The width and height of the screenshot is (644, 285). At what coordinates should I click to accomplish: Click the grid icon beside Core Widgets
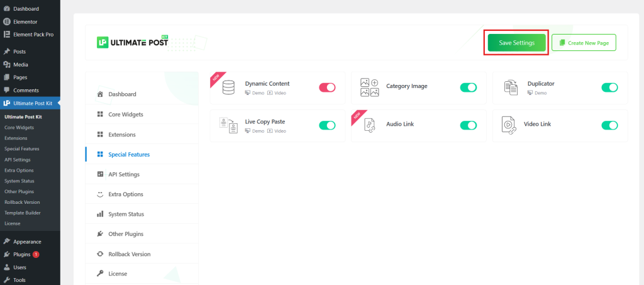click(100, 114)
